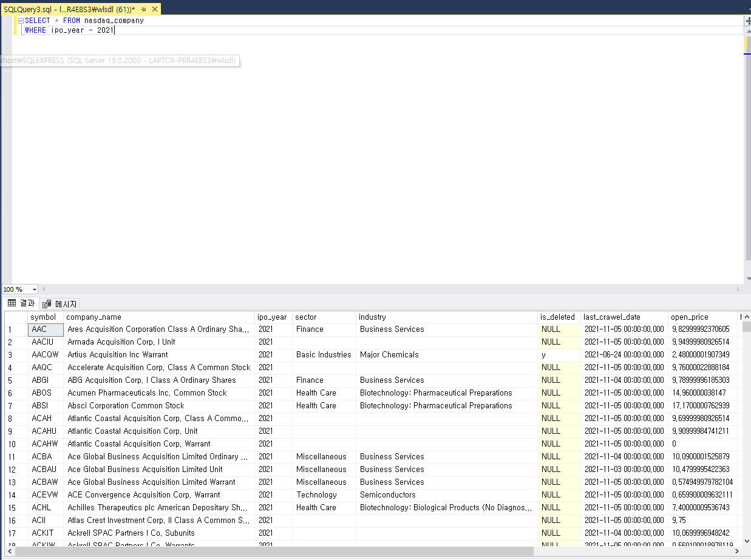Screen dimensions: 751x560
Task: Click the ABSI symbol cell
Action: [46, 406]
